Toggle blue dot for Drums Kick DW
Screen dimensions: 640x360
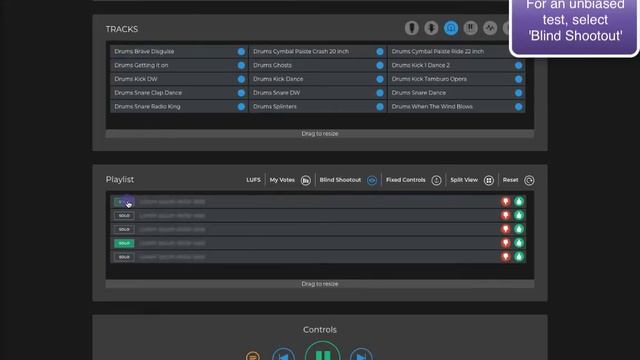tap(241, 79)
